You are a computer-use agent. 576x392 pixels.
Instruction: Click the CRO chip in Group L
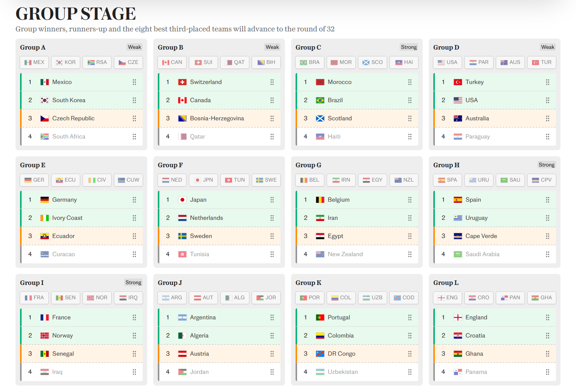click(x=479, y=298)
